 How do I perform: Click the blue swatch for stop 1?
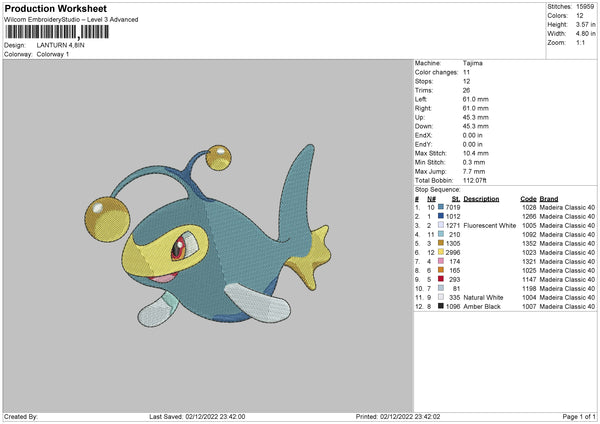tap(441, 206)
